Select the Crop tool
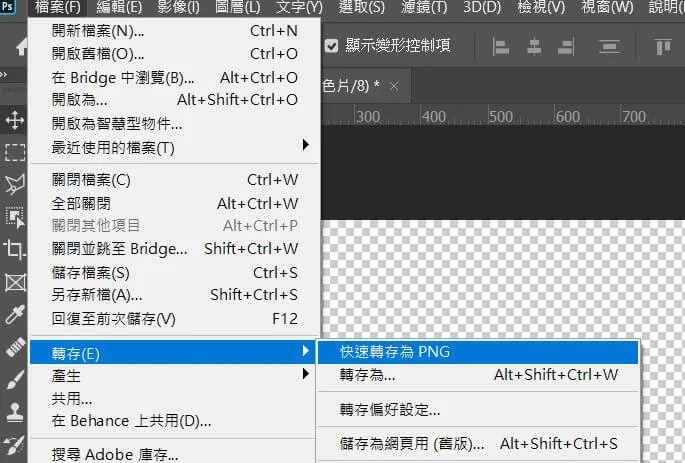The image size is (685, 463). 14,249
